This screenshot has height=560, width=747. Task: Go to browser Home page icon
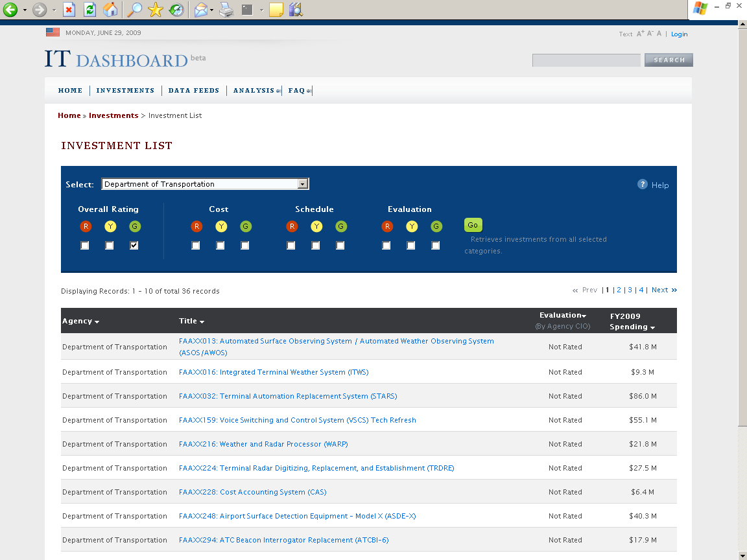(110, 10)
